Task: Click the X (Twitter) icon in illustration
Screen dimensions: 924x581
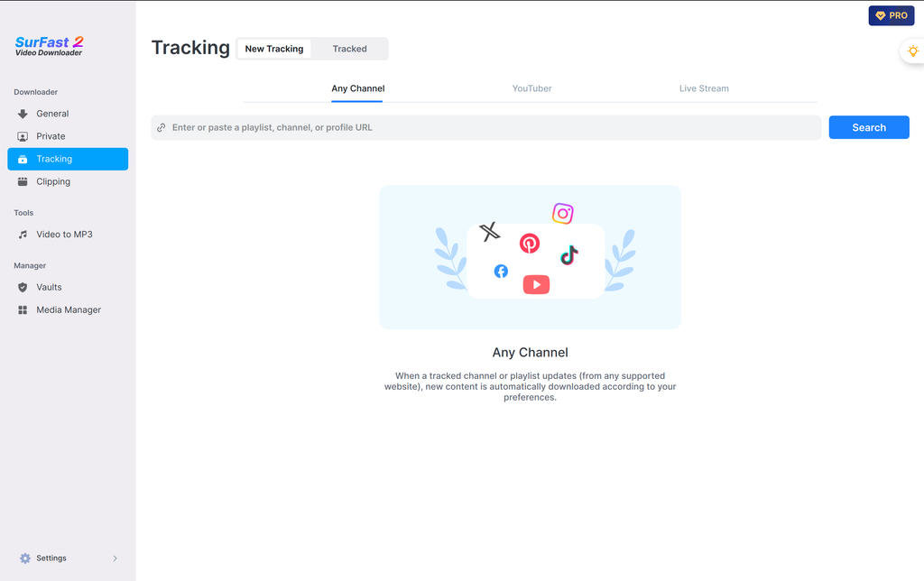Action: 489,232
